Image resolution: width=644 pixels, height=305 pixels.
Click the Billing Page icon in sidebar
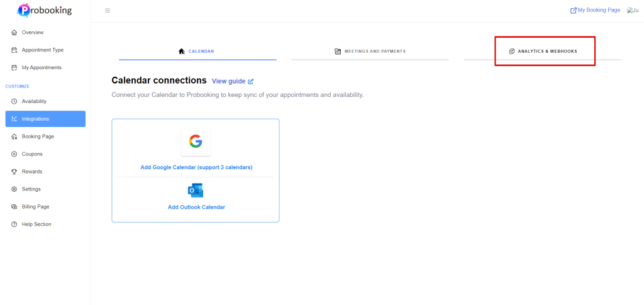[14, 207]
